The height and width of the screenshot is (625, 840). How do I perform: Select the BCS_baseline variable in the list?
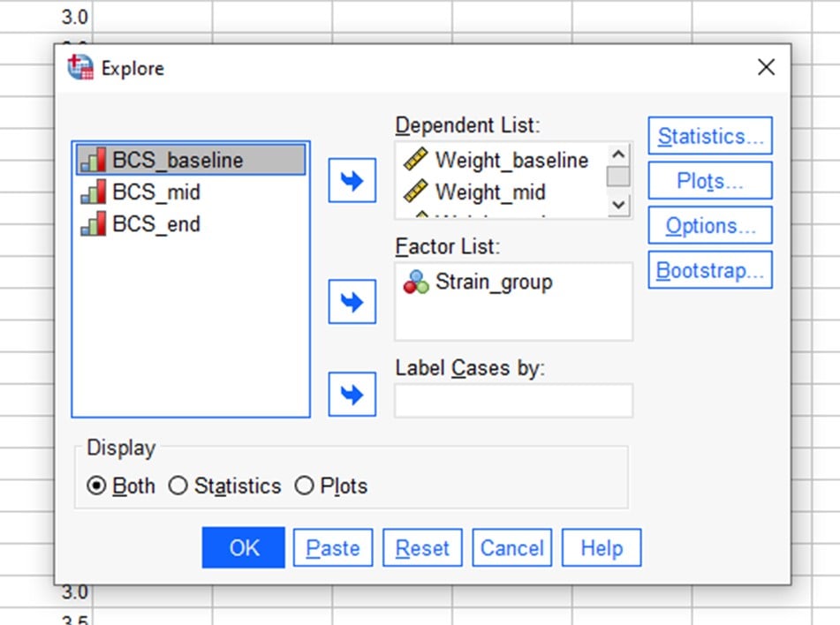[x=177, y=161]
